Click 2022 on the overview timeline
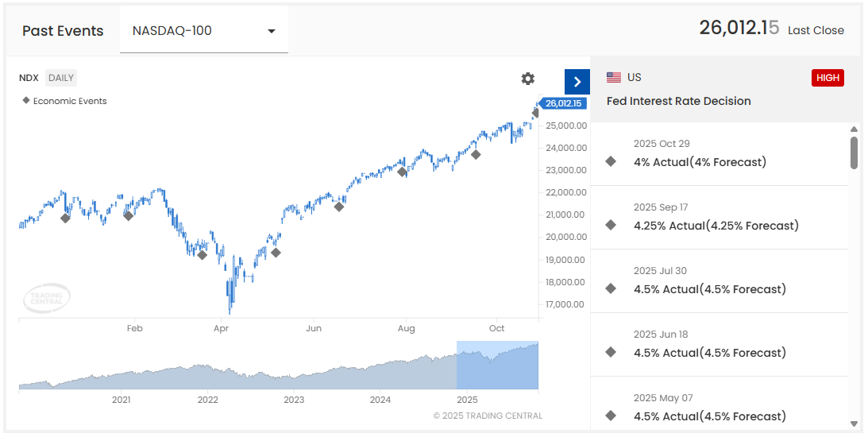The width and height of the screenshot is (868, 437). 207,400
